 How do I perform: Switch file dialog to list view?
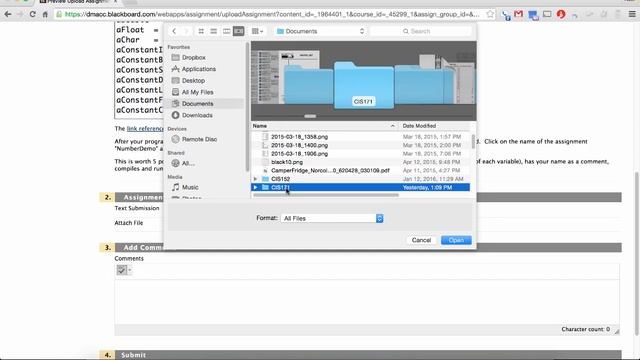coord(213,31)
